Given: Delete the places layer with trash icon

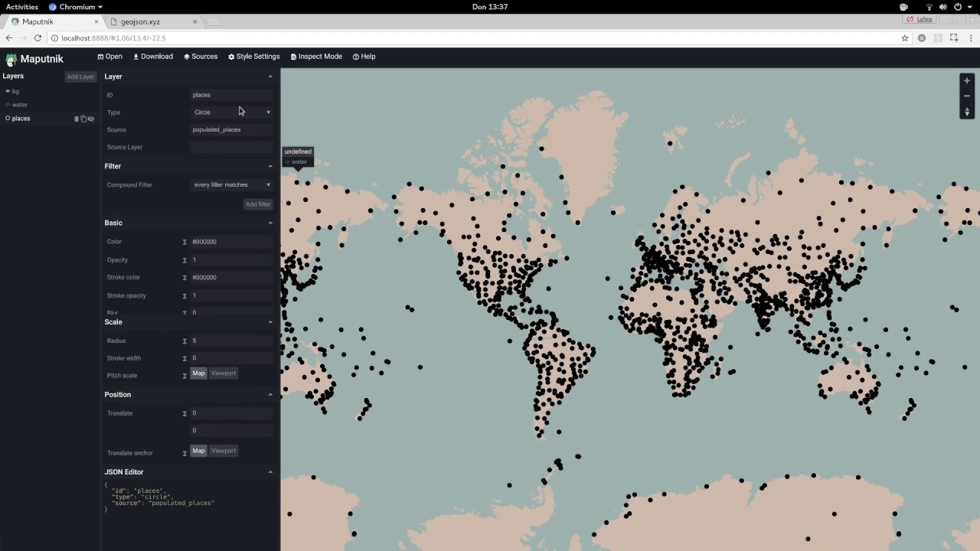Looking at the screenshot, I should pos(77,119).
